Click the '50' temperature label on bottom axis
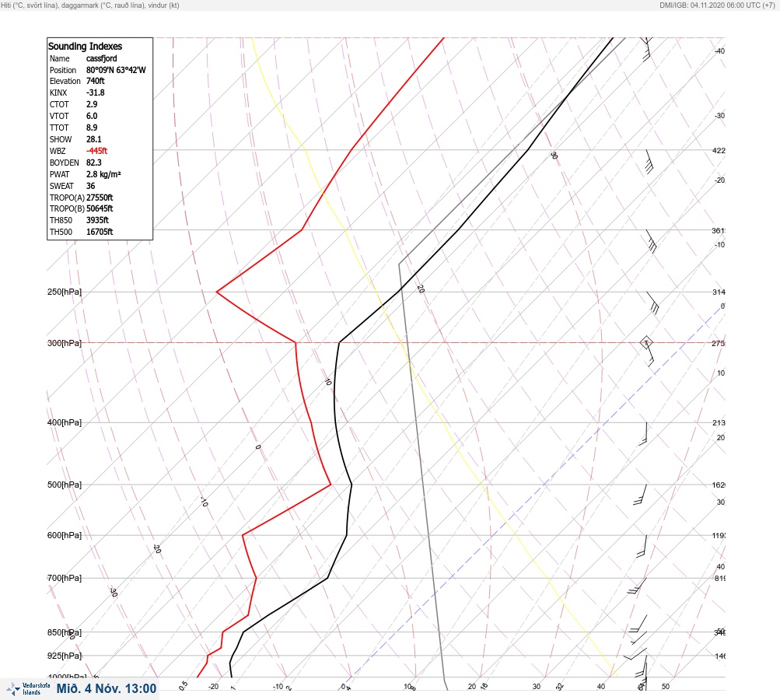Viewport: 780px width, 700px height. click(666, 687)
